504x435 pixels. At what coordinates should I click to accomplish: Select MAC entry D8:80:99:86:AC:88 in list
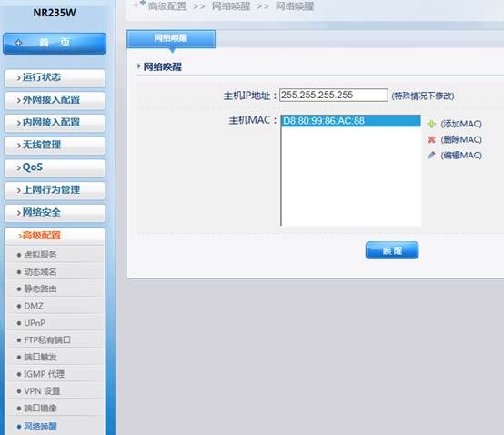351,121
